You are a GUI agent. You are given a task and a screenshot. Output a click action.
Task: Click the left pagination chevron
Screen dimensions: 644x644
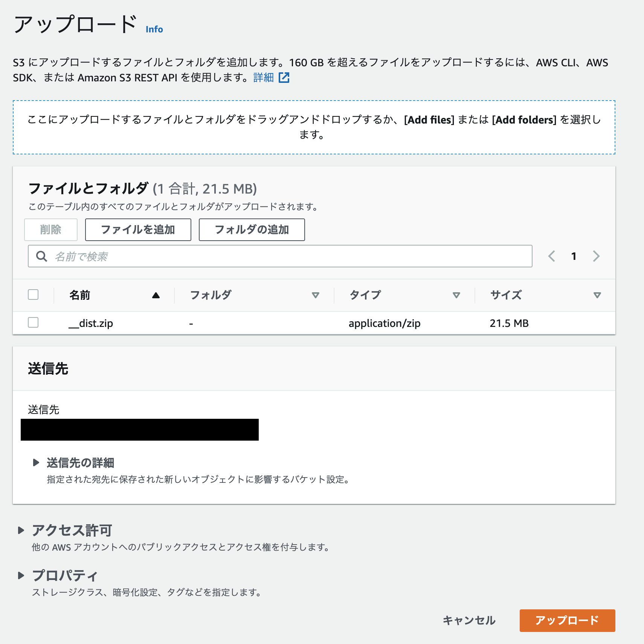tap(551, 256)
